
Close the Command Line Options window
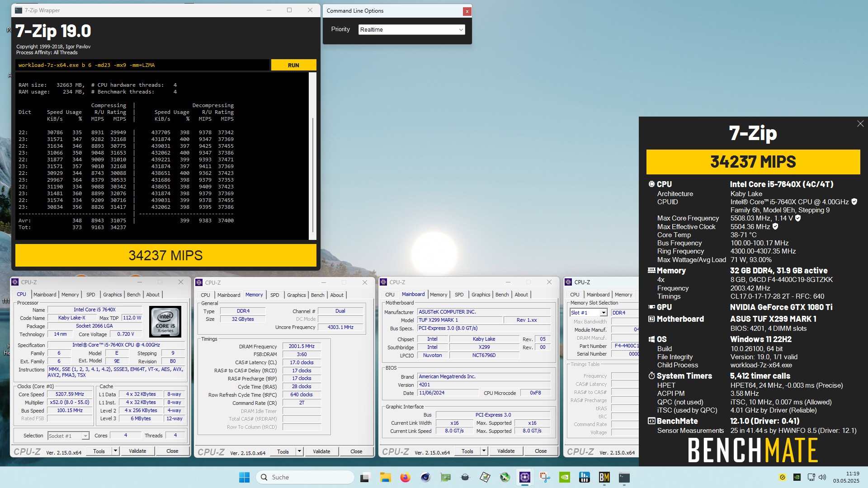[x=467, y=11]
